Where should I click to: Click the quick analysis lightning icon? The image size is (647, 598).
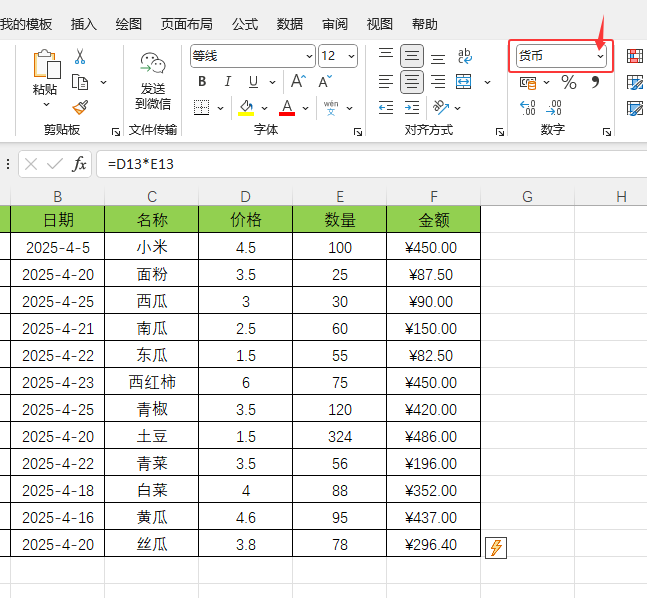click(496, 548)
